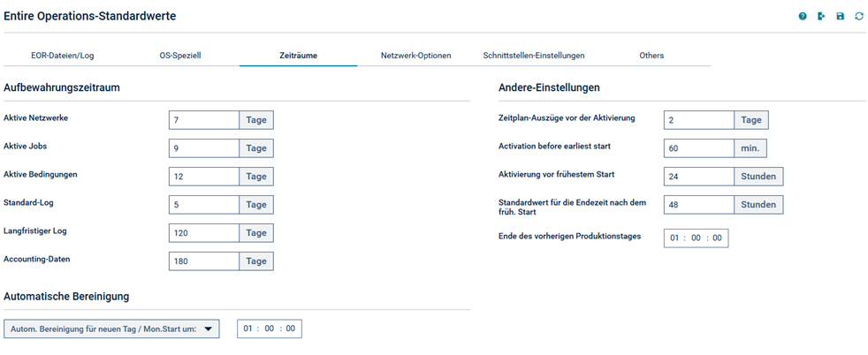Edit the Aktive Netzwerke value field
This screenshot has width=868, height=355.
[203, 120]
